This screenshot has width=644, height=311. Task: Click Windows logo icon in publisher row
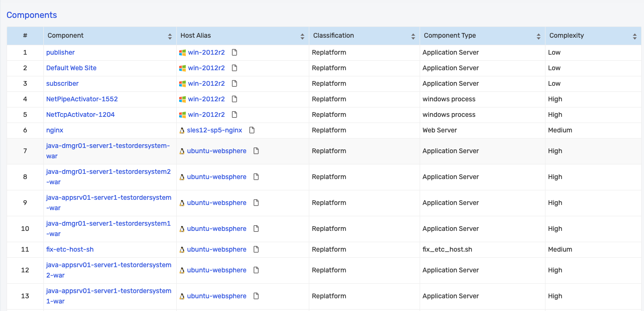tap(182, 53)
